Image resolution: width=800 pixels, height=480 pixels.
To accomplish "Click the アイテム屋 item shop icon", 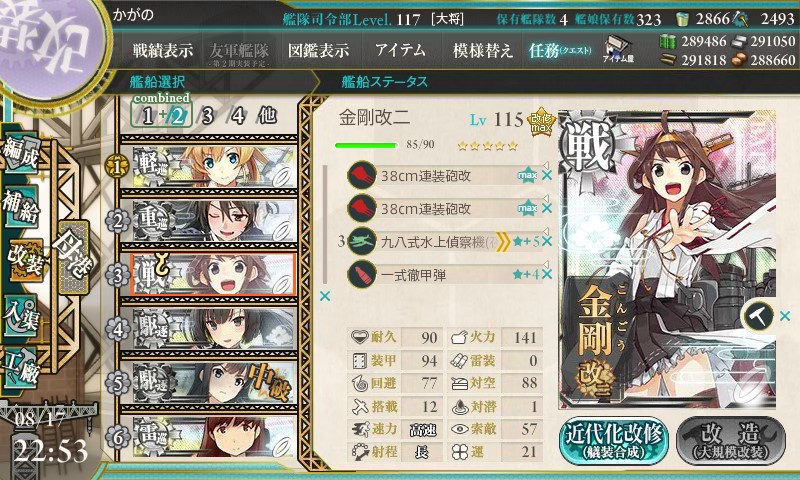I will pos(618,49).
